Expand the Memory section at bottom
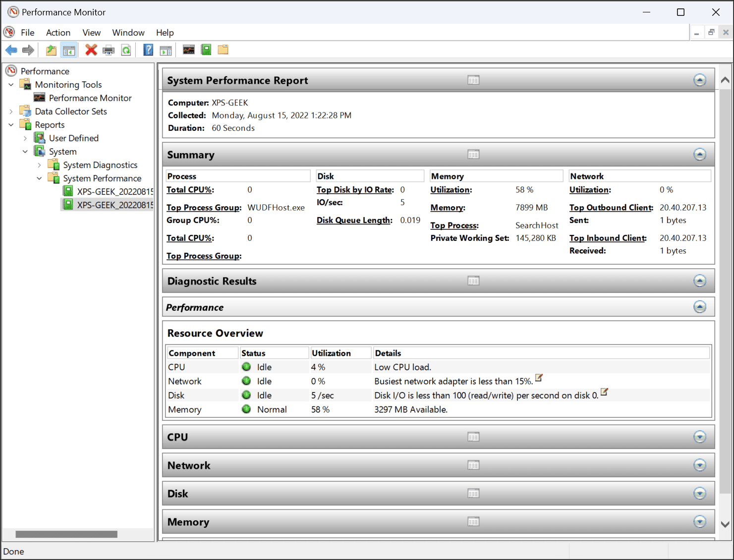734x560 pixels. (x=699, y=522)
